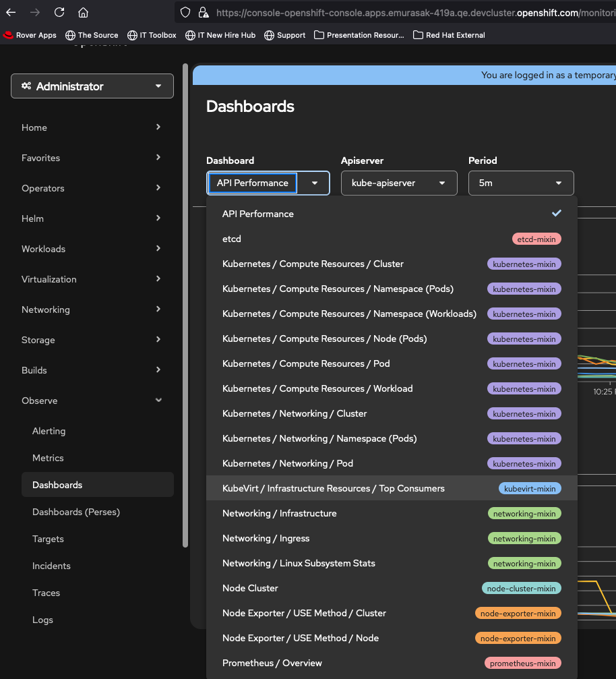The width and height of the screenshot is (616, 679).
Task: Click the Dashboard filter text field
Action: [x=253, y=183]
